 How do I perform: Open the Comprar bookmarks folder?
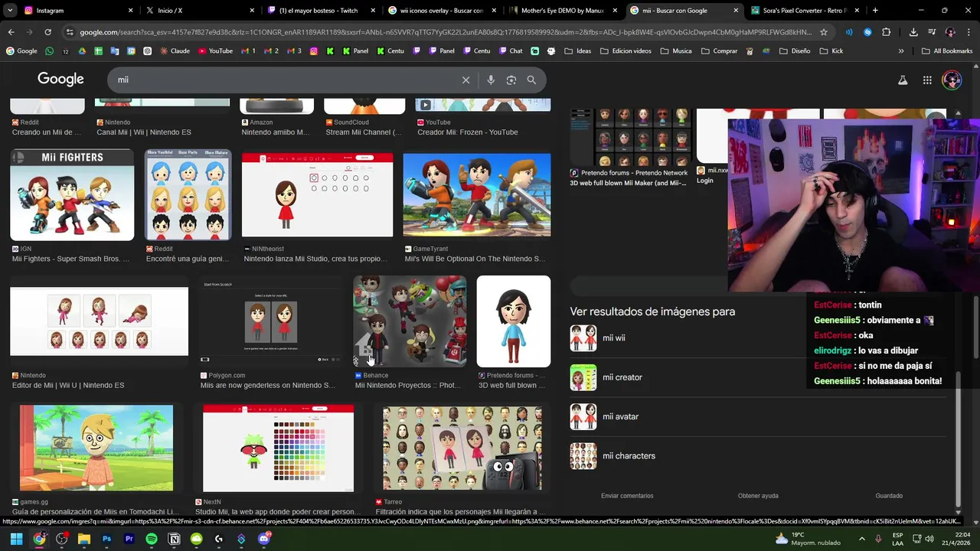719,51
